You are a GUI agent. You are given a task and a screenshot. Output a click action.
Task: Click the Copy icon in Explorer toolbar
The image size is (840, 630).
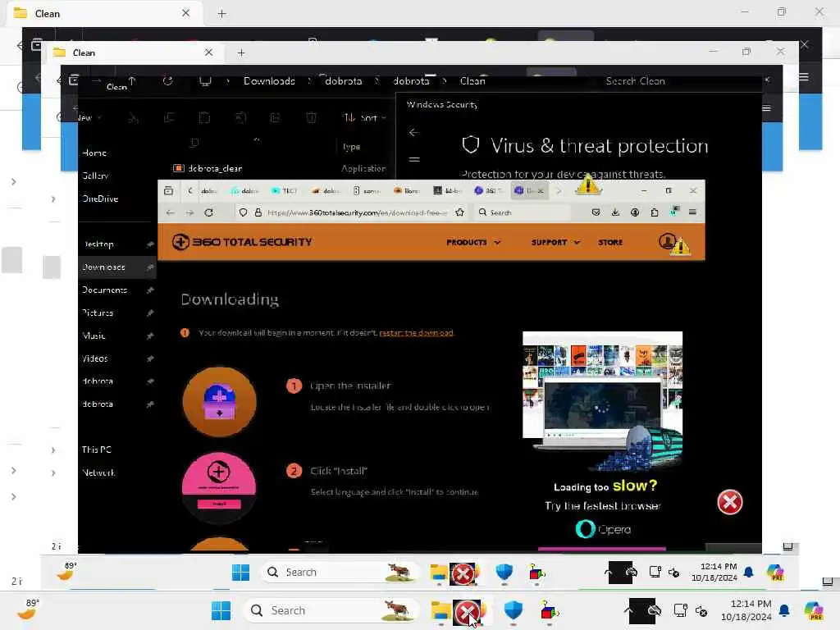point(169,117)
